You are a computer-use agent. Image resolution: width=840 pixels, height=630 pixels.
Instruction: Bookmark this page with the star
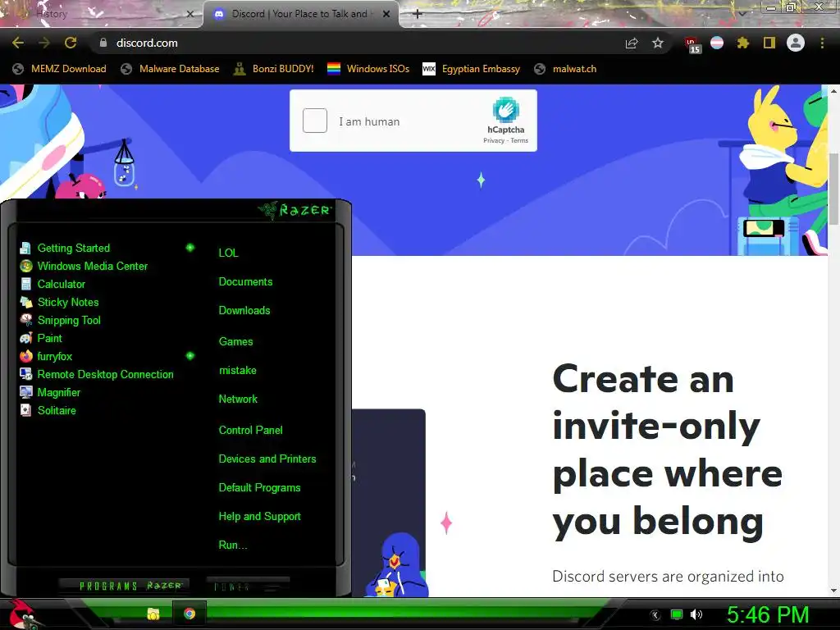(x=658, y=43)
